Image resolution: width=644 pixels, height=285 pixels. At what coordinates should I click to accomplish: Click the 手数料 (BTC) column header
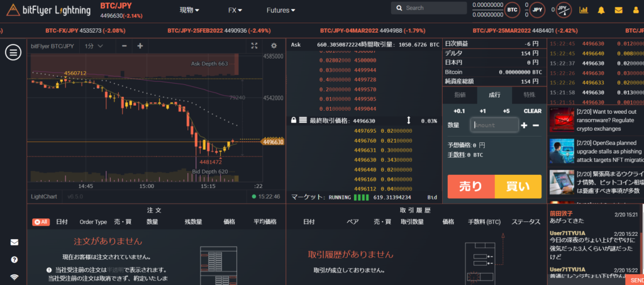tap(484, 221)
